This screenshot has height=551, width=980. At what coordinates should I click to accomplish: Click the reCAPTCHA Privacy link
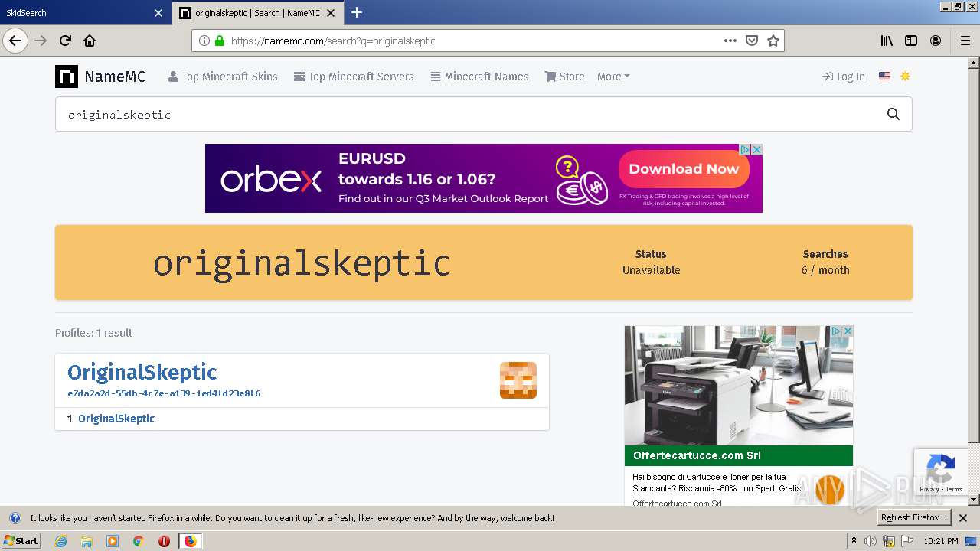point(929,489)
